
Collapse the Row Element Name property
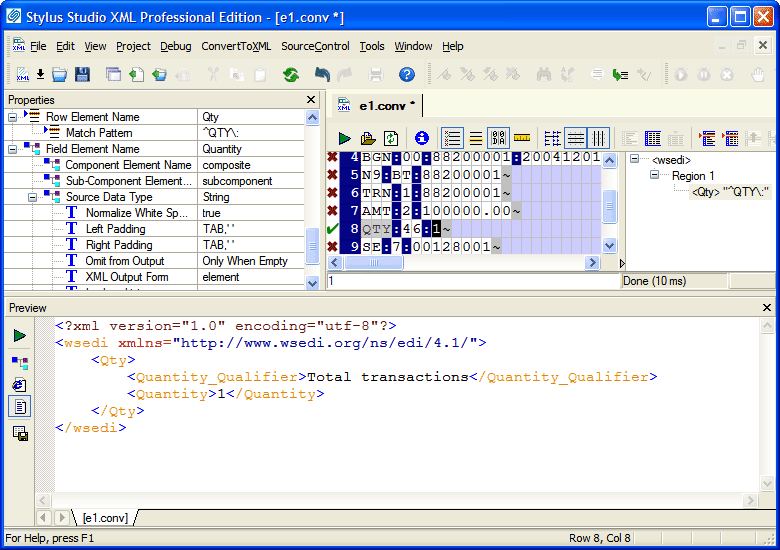click(12, 117)
